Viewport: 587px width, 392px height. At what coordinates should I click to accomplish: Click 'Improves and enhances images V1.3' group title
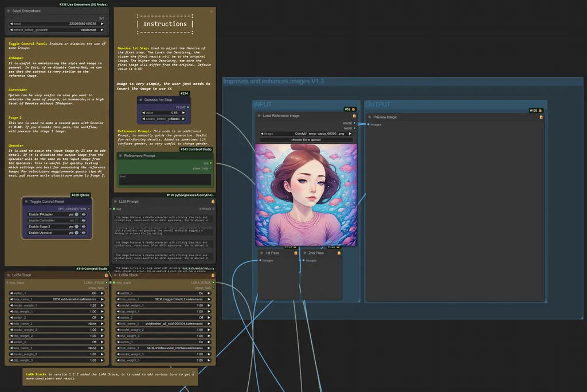pos(273,81)
